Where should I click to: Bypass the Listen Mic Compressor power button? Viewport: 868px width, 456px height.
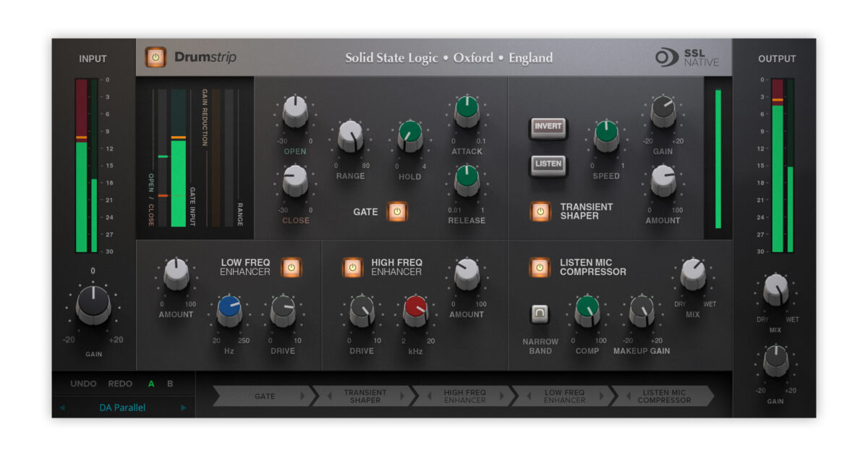click(x=540, y=267)
